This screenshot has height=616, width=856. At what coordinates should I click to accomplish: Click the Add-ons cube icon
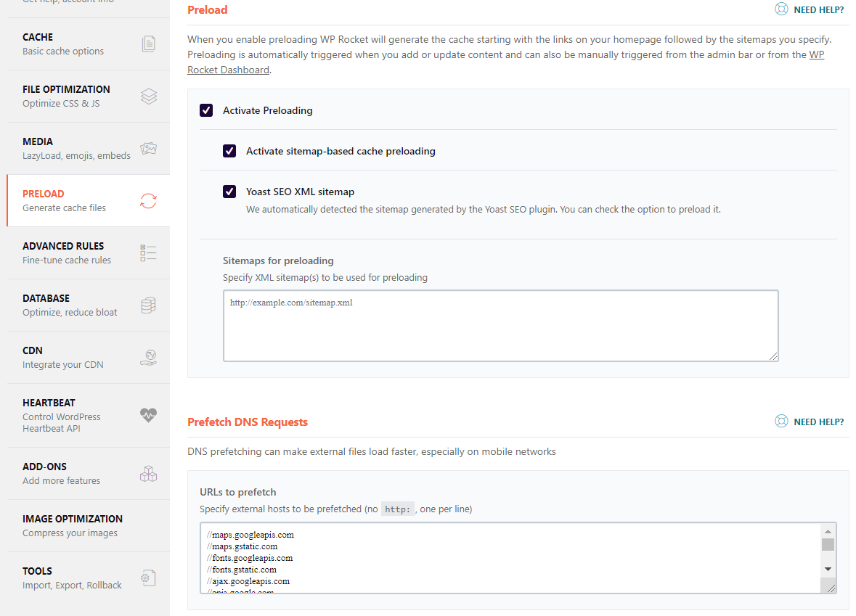[148, 473]
